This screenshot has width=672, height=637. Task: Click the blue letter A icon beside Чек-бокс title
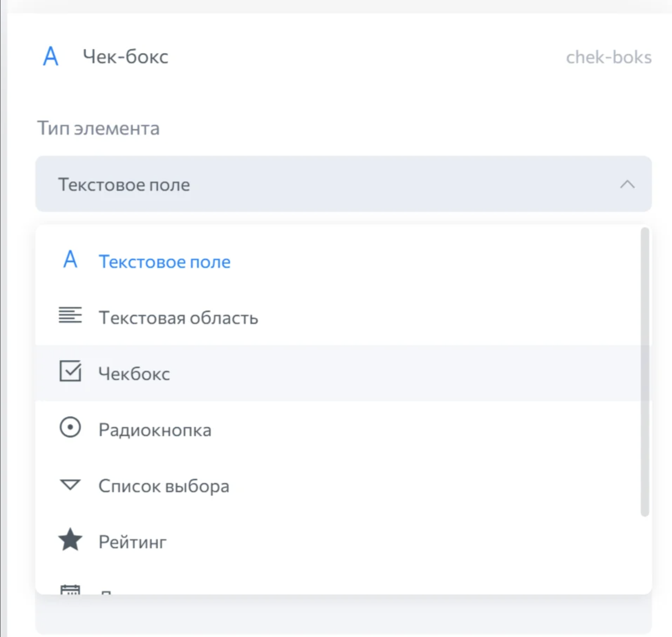(51, 57)
